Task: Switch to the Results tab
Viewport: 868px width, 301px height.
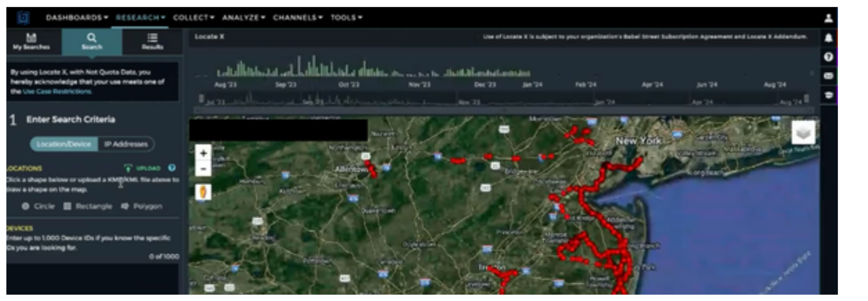Action: click(152, 41)
